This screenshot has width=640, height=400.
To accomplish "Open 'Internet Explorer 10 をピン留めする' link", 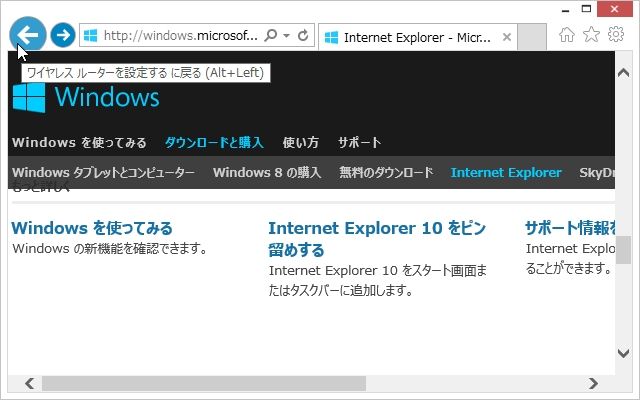I will point(377,239).
